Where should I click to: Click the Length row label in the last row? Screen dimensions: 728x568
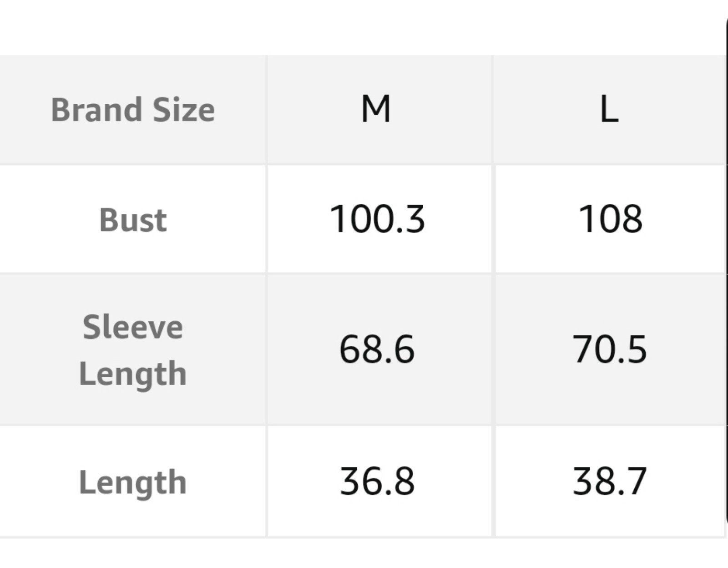(132, 482)
